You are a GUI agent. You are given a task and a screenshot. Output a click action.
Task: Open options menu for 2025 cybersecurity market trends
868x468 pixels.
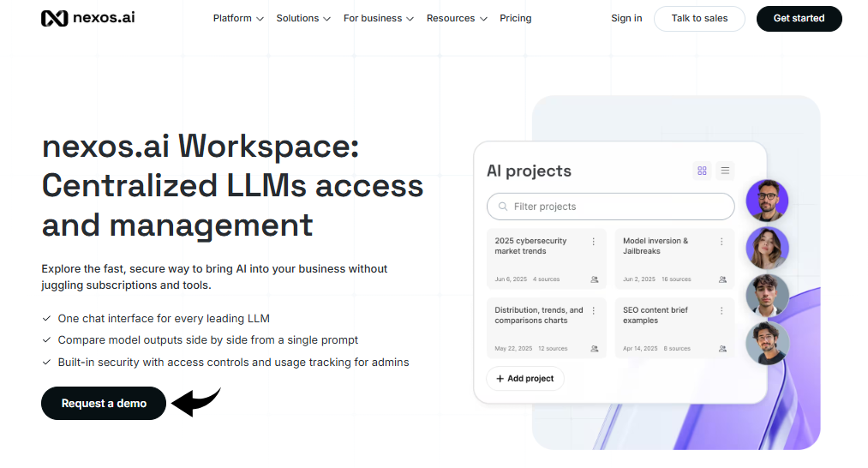coord(594,242)
